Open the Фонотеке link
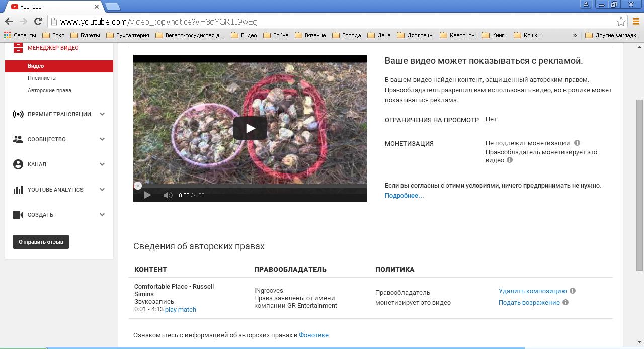644x349 pixels. tap(313, 335)
